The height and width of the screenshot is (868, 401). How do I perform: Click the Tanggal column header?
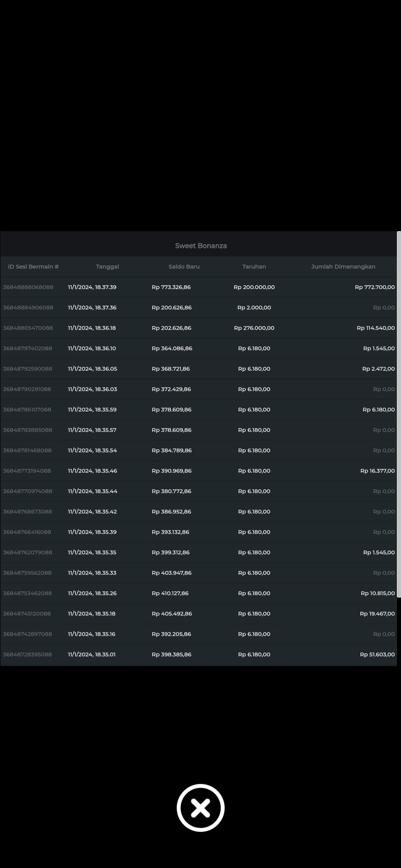pyautogui.click(x=107, y=266)
